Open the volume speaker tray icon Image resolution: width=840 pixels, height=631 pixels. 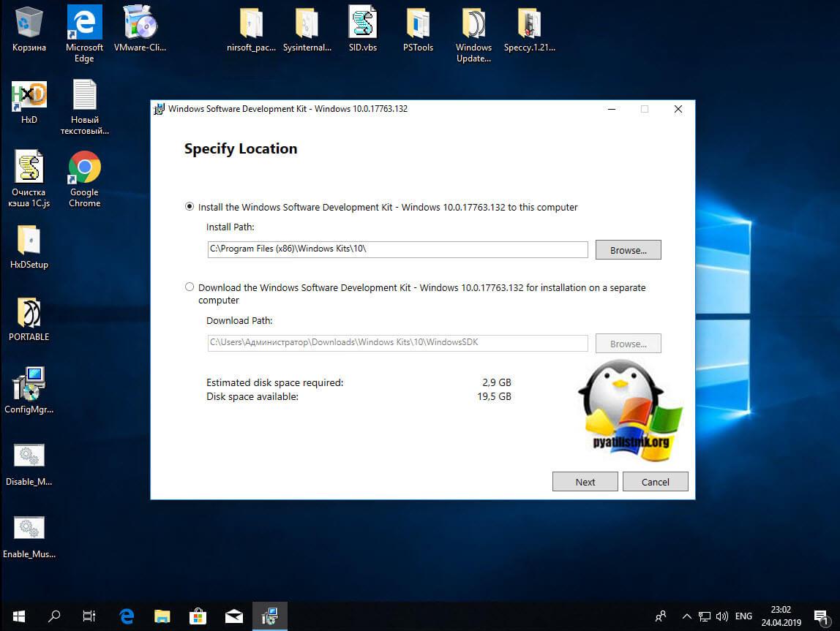pos(722,616)
